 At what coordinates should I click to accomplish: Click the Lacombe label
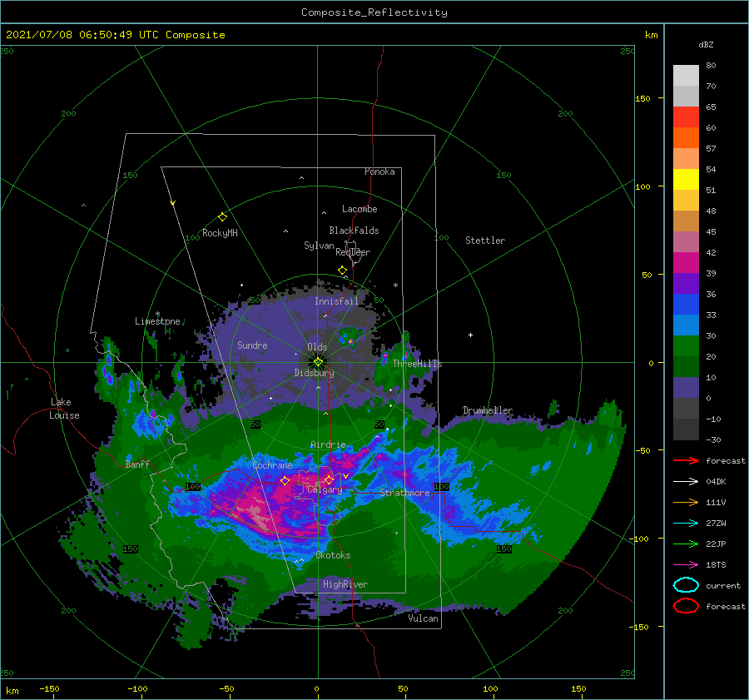point(360,209)
